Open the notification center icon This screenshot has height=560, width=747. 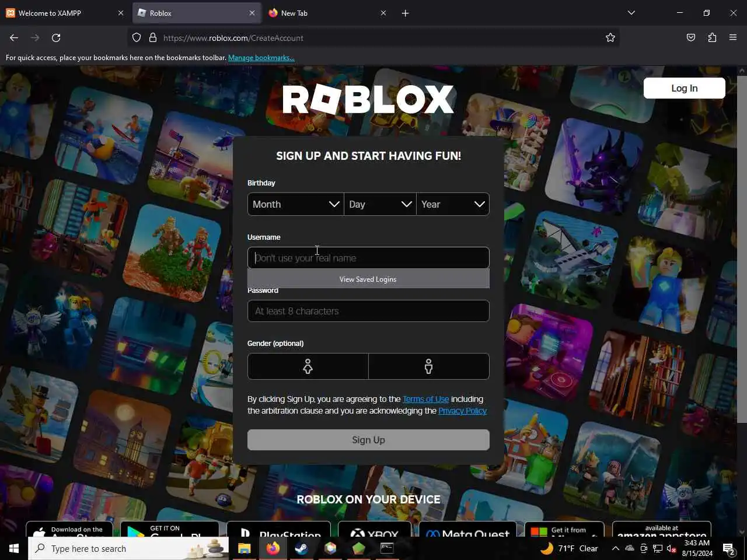729,548
